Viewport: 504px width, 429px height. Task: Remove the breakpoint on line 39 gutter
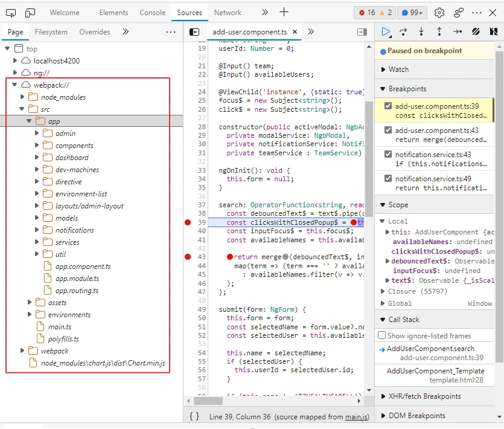(188, 222)
